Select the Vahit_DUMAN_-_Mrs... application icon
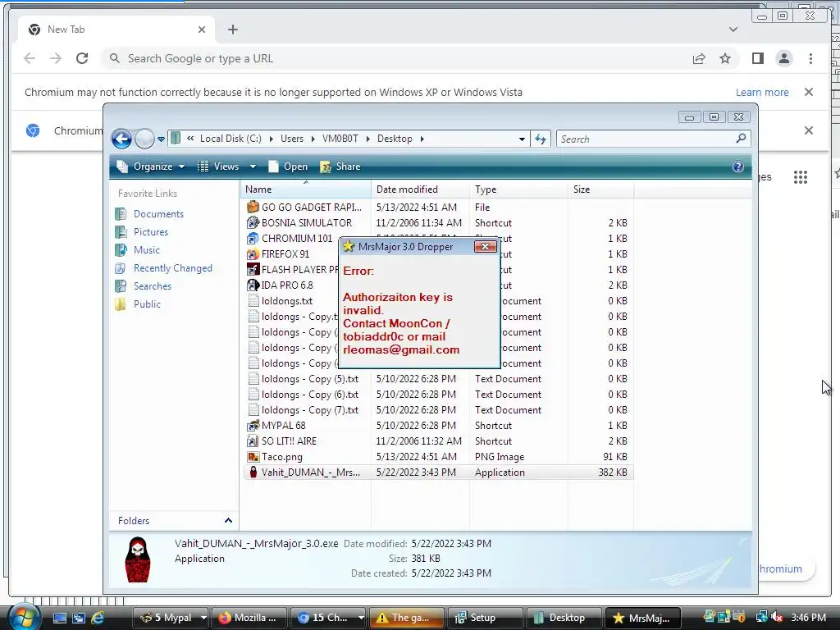 [253, 472]
